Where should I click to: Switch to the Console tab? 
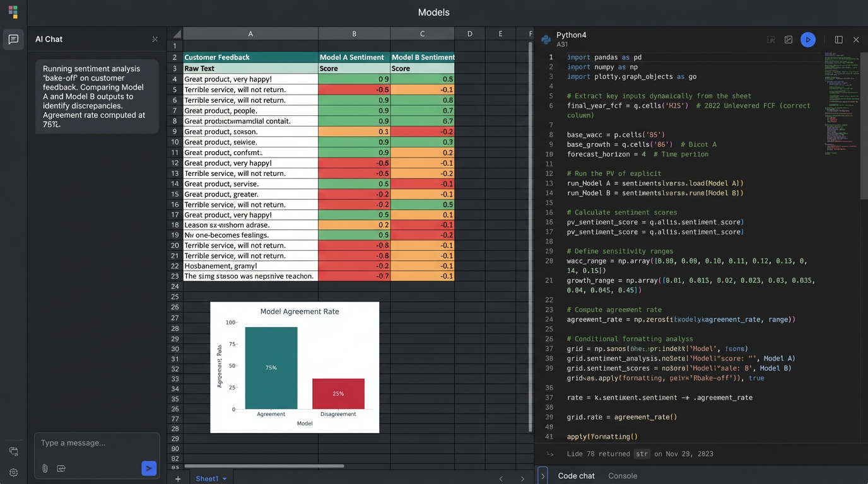tap(623, 476)
